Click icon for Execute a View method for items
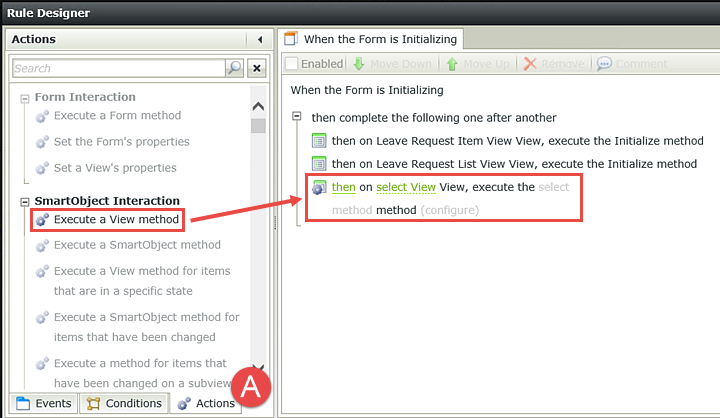Screen dimensions: 720x418 (42, 271)
